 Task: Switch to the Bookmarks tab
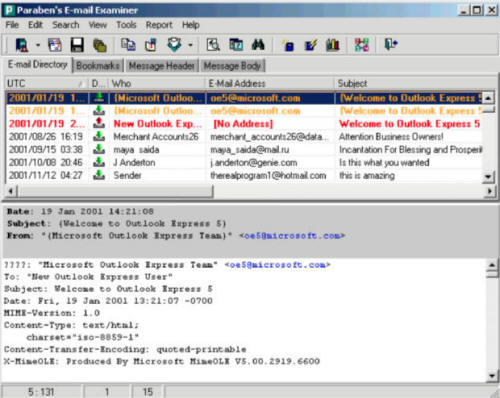(98, 66)
